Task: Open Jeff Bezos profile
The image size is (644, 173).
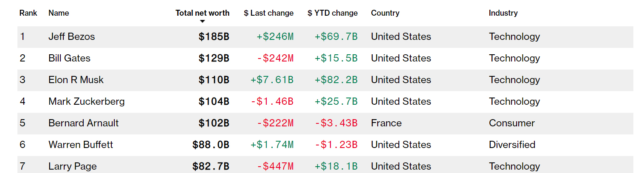Action: tap(71, 37)
